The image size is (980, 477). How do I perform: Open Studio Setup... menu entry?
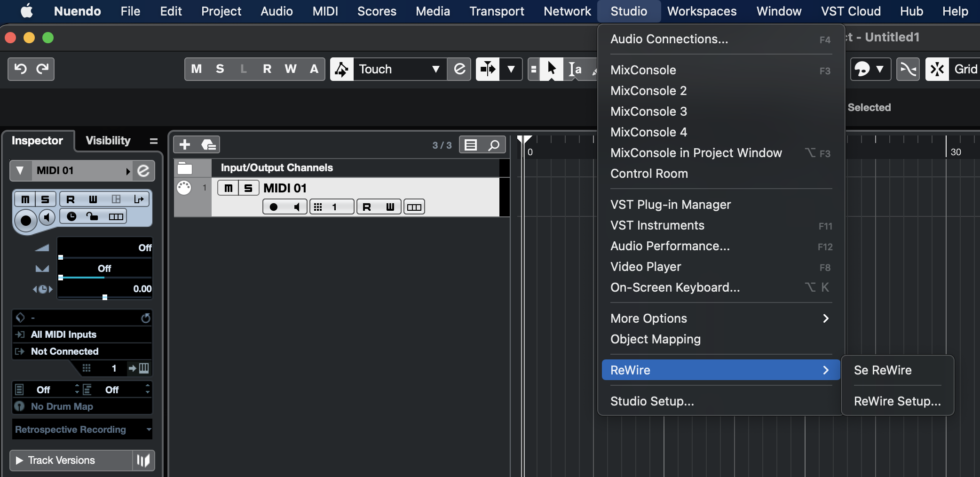(652, 401)
